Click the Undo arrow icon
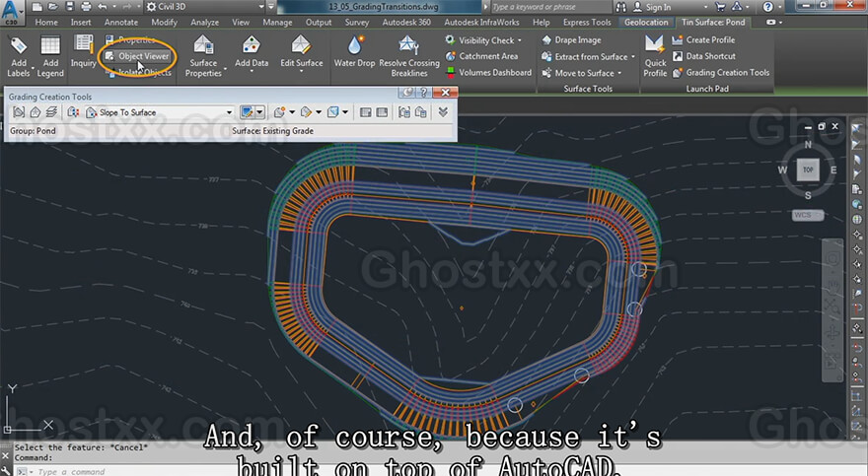This screenshot has width=868, height=476. [x=103, y=7]
